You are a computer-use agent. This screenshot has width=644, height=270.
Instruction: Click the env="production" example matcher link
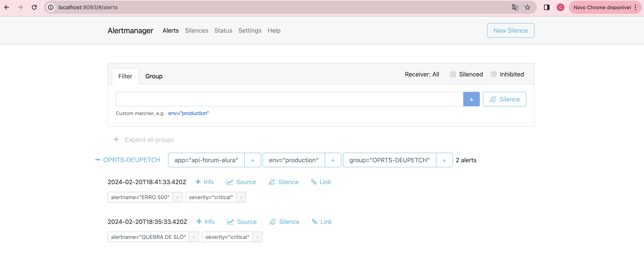188,113
